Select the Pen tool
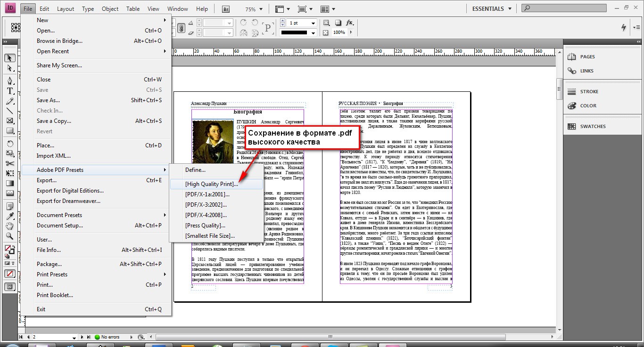The width and height of the screenshot is (644, 347). point(9,81)
